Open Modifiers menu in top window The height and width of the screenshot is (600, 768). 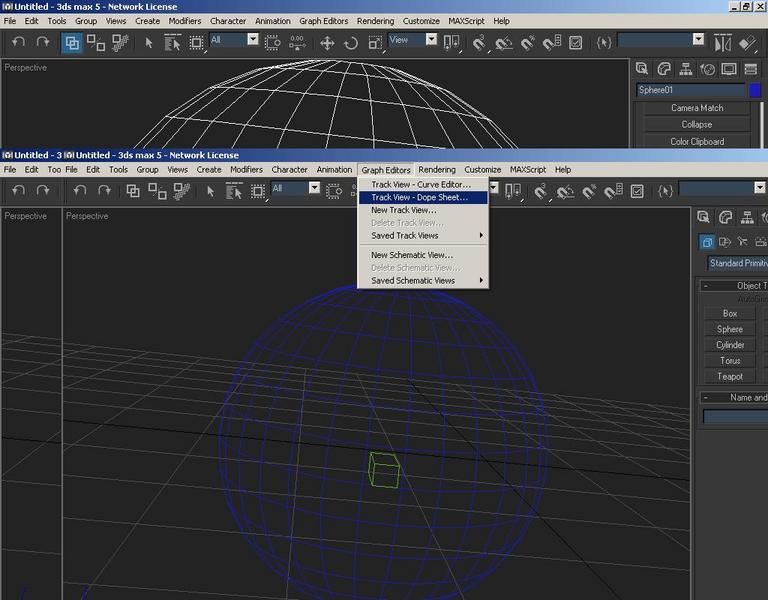(185, 21)
